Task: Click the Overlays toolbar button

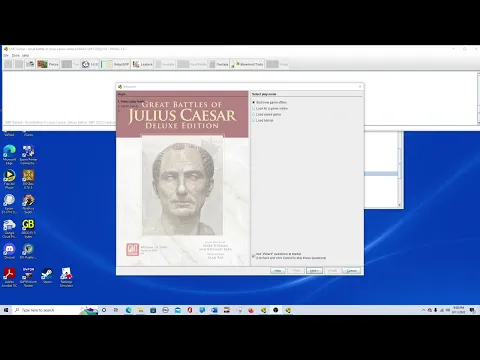Action: (219, 64)
